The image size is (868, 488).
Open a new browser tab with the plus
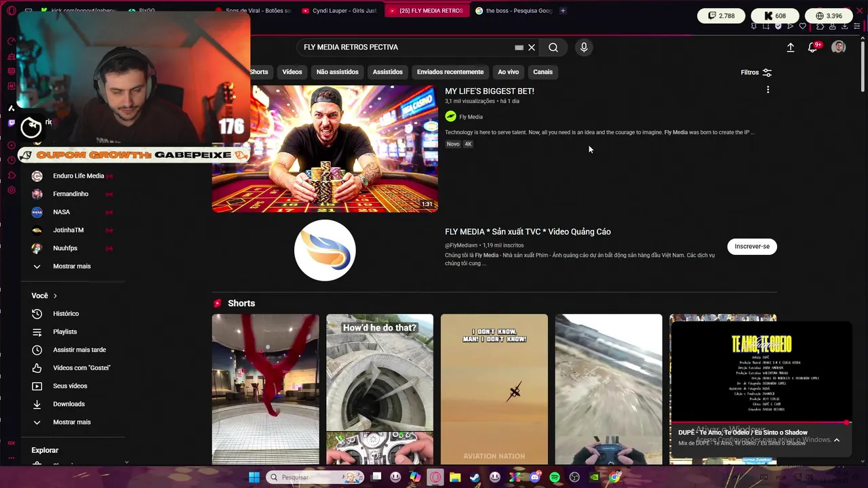click(x=563, y=11)
